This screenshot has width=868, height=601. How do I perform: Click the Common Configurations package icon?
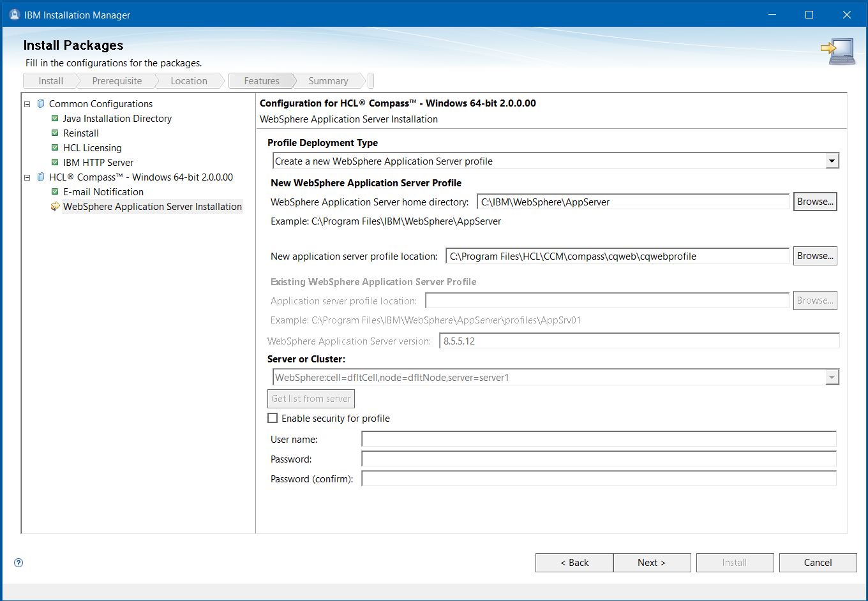(41, 103)
